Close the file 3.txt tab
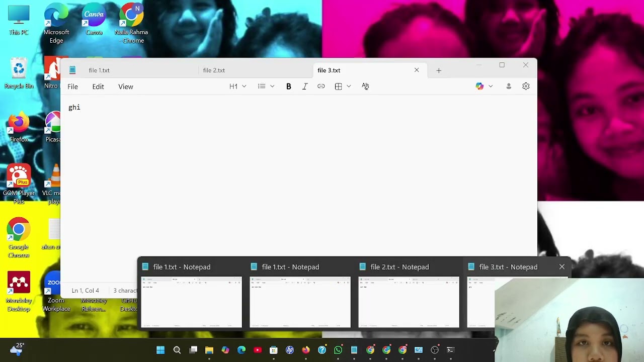Image resolution: width=644 pixels, height=362 pixels. [x=417, y=70]
